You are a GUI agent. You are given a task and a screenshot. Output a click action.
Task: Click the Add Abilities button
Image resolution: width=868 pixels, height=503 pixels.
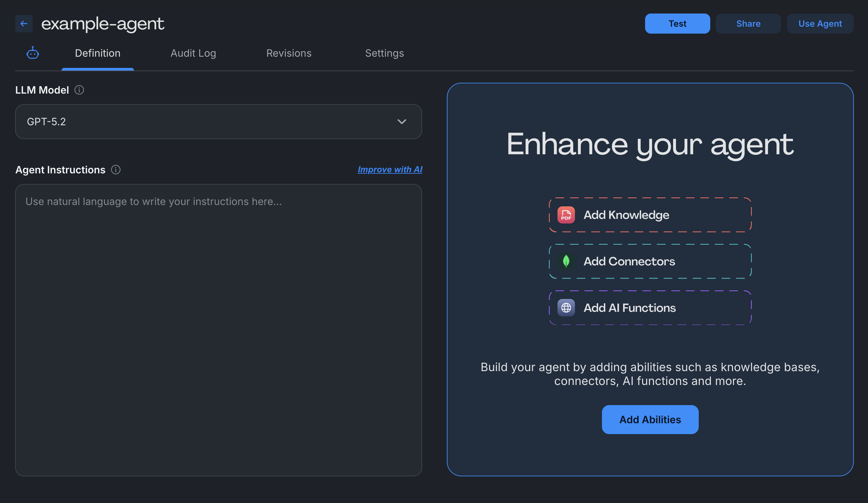tap(650, 419)
